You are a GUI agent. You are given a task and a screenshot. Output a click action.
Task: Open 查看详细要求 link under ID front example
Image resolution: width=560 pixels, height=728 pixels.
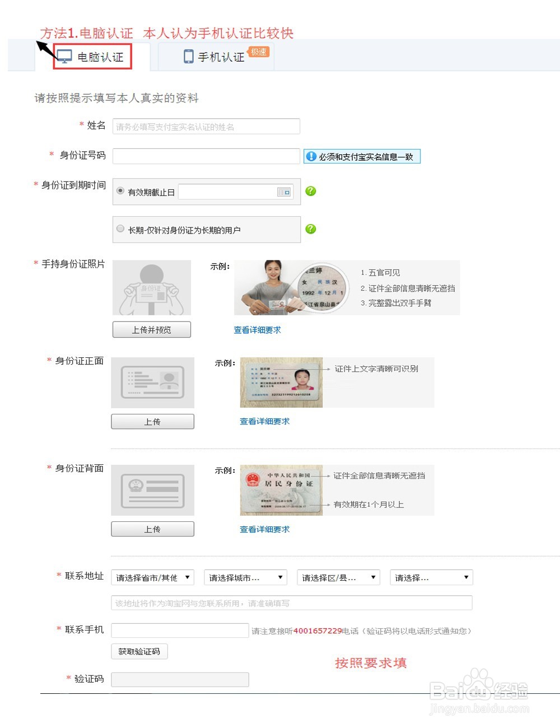[x=265, y=421]
